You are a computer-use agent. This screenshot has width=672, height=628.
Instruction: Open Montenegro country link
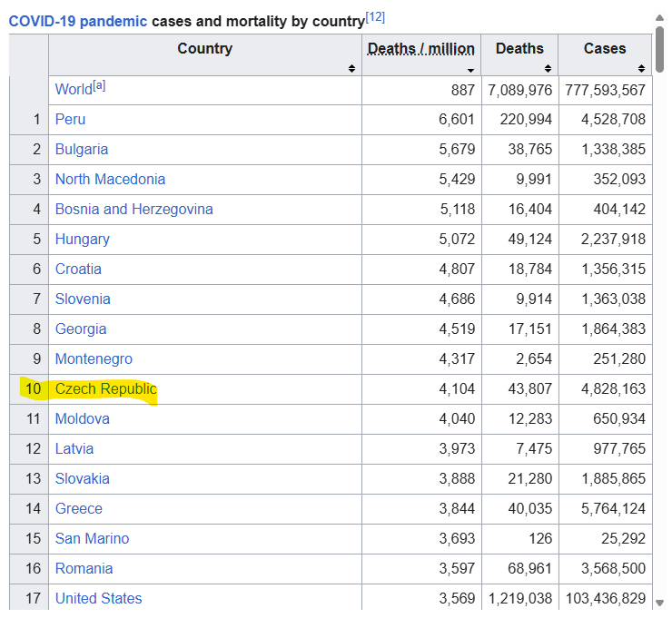[94, 359]
